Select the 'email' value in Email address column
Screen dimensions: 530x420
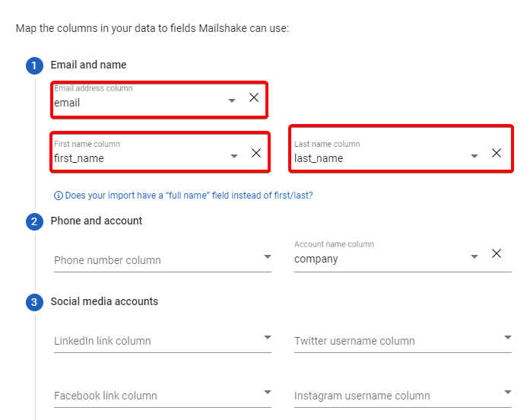click(67, 103)
